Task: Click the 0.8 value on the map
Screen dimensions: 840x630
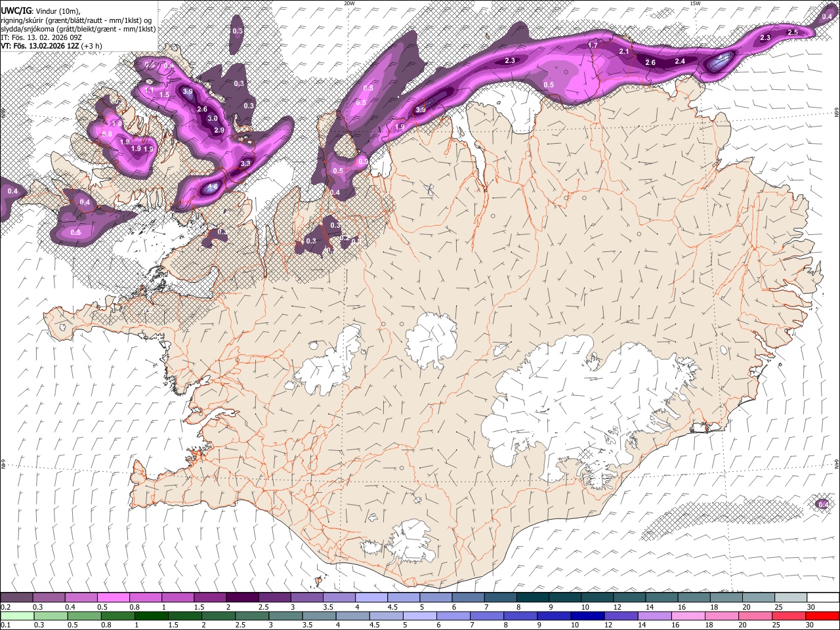Action: click(x=107, y=134)
